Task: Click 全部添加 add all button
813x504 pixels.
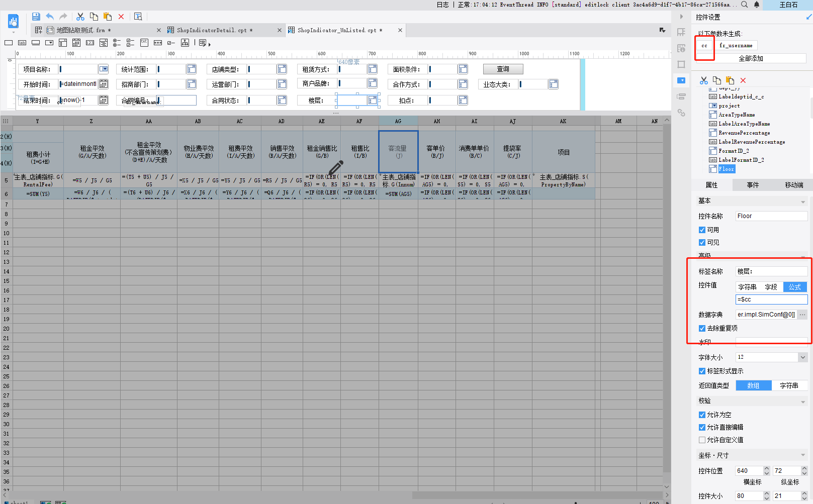Action: click(751, 58)
